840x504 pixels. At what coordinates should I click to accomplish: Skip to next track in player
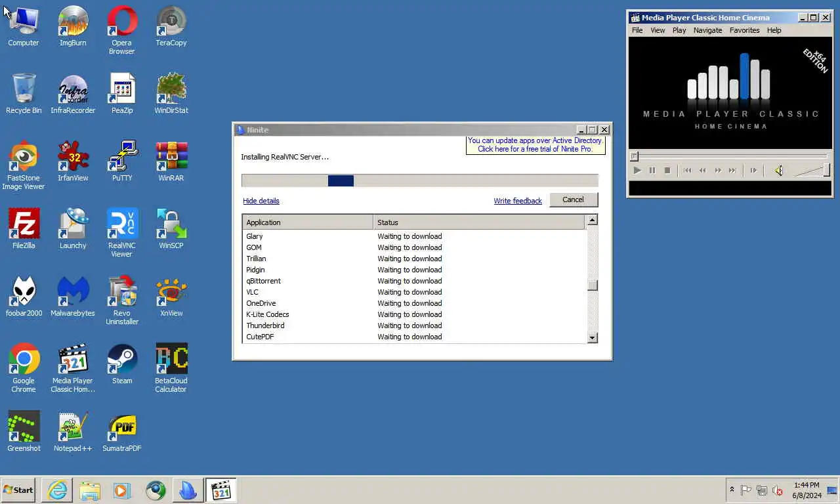click(x=732, y=171)
